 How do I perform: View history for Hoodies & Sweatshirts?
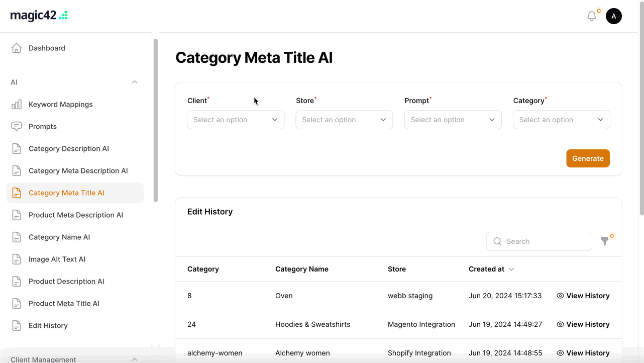coord(583,324)
